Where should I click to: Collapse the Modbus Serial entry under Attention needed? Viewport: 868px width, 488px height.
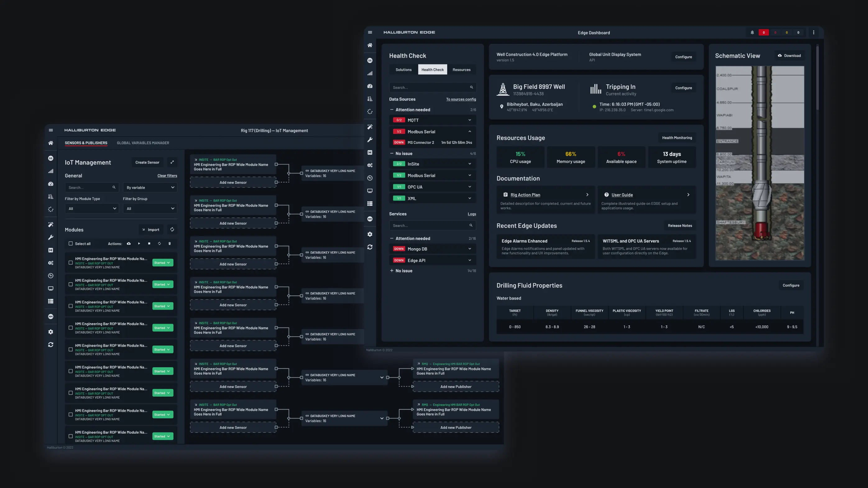(469, 131)
